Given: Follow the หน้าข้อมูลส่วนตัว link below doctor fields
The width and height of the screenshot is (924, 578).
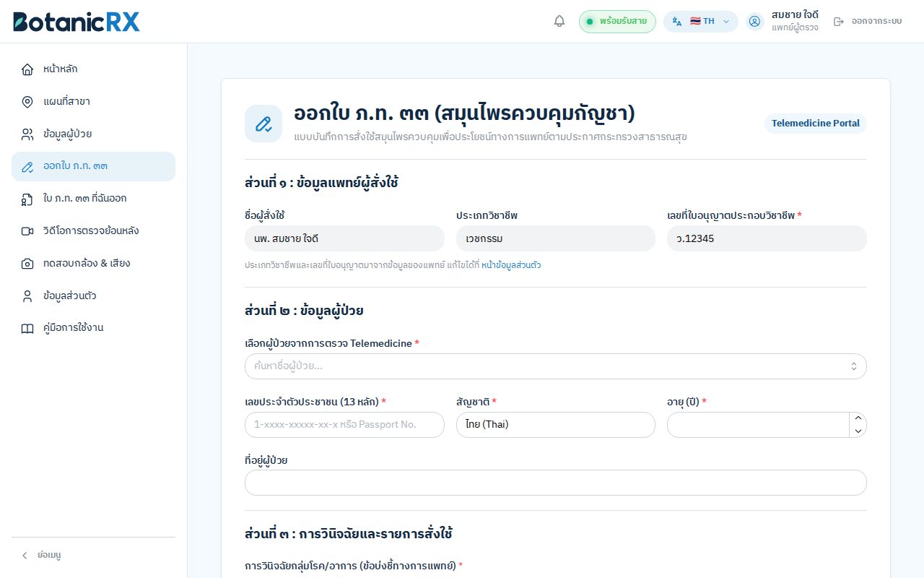Looking at the screenshot, I should (511, 265).
